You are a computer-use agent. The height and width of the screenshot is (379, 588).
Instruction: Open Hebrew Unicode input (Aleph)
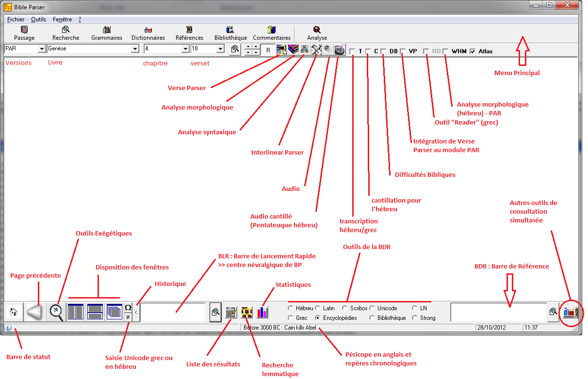128,317
